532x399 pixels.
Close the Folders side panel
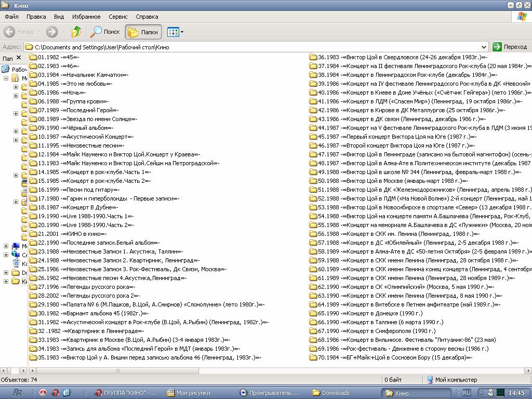coord(19,58)
